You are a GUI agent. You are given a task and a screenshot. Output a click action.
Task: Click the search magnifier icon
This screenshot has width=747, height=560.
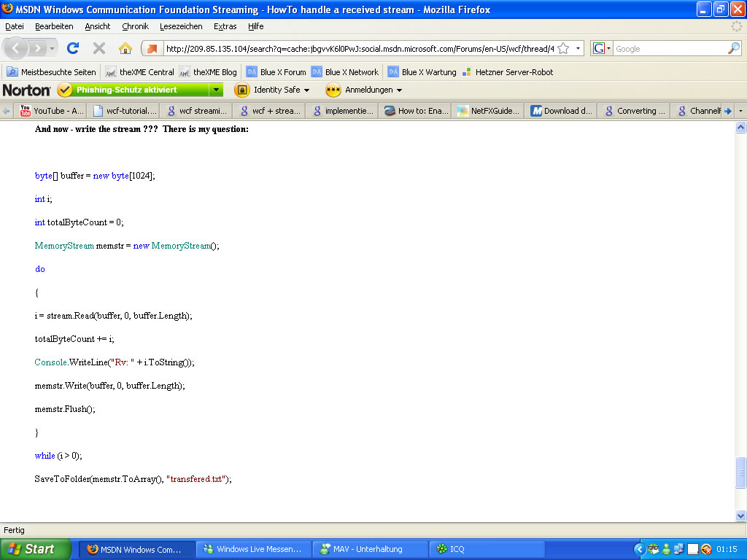[733, 49]
